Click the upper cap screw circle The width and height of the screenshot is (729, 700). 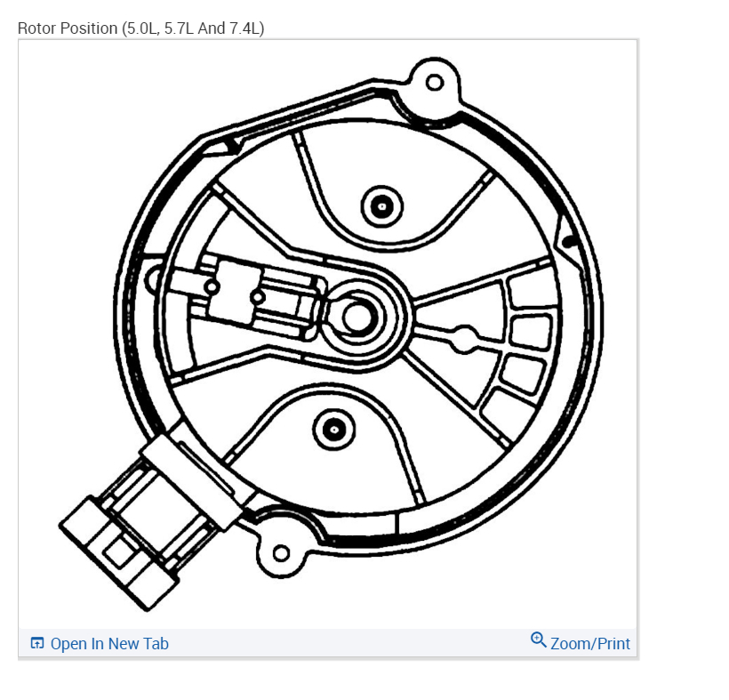pyautogui.click(x=382, y=206)
